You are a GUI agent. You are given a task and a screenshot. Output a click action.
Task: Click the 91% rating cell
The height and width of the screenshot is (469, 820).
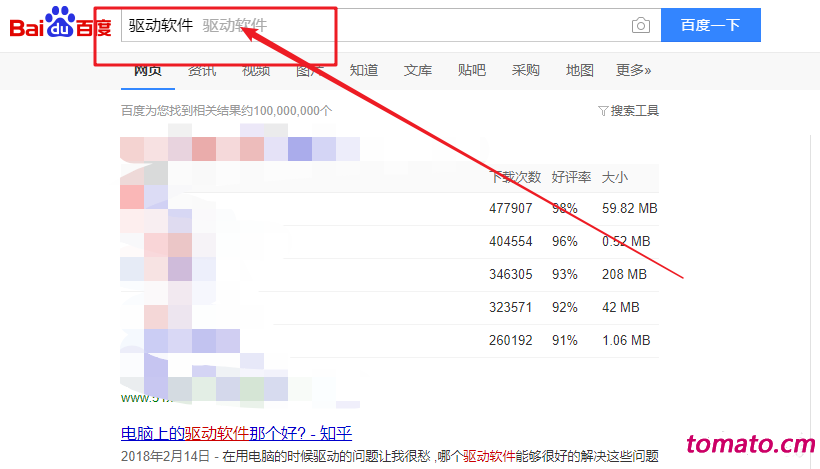[x=565, y=340]
